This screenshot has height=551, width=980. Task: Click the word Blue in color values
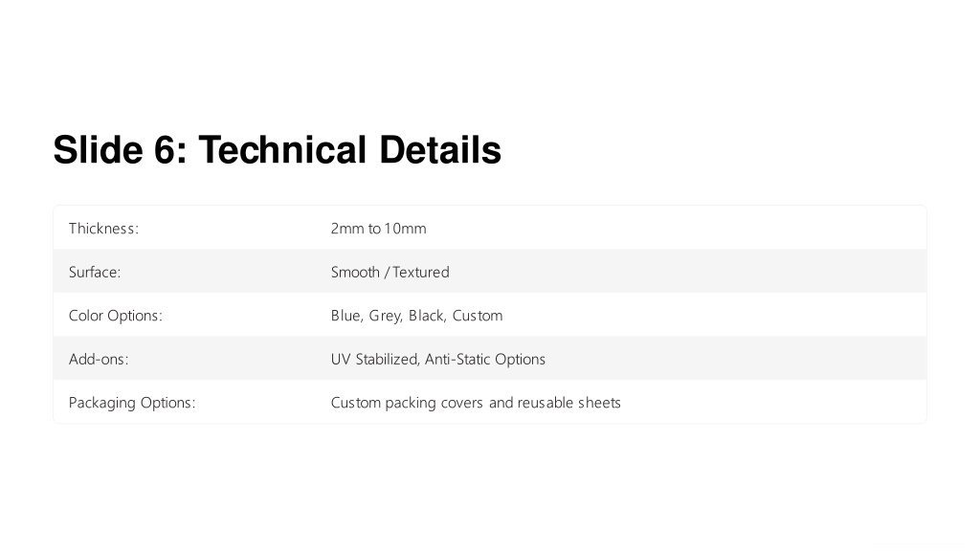point(345,316)
